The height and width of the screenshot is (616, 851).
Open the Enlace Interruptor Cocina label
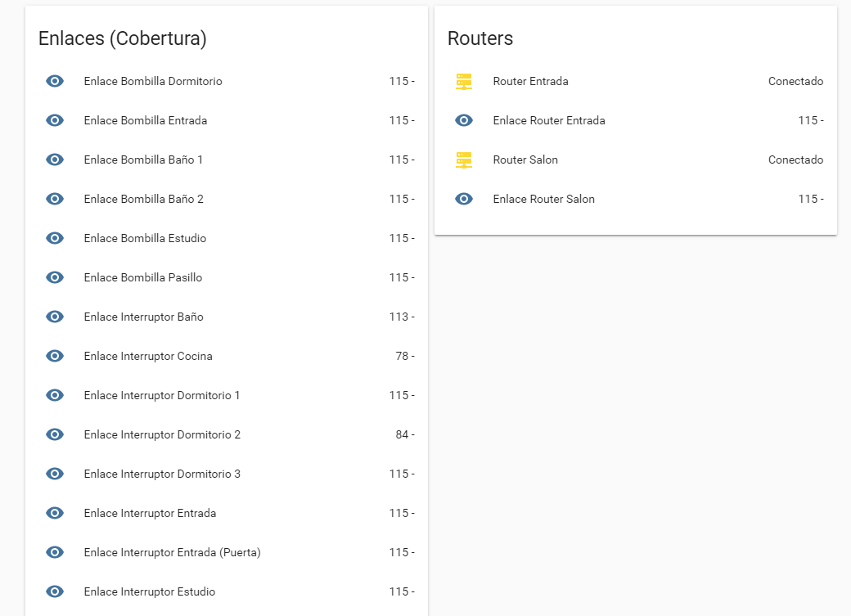(148, 356)
